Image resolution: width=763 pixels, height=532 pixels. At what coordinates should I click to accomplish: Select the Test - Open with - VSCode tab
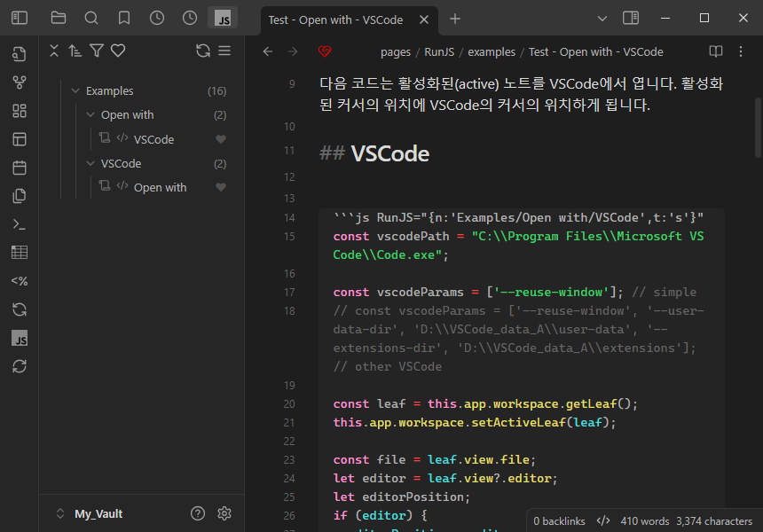335,20
